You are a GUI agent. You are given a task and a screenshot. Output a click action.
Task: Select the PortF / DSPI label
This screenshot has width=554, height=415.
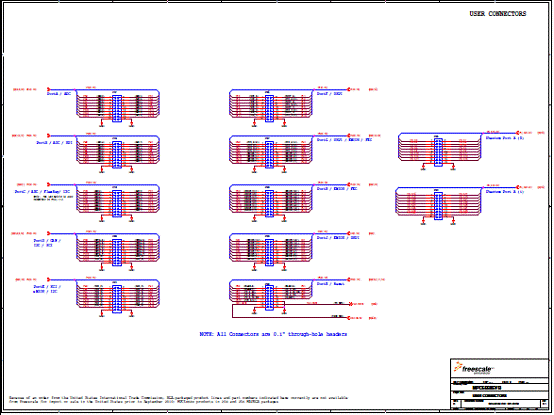click(329, 94)
